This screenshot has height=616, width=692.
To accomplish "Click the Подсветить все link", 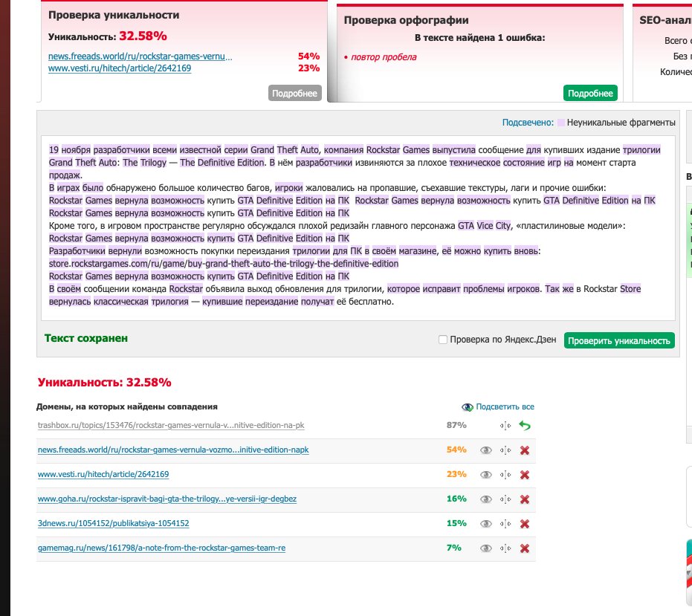I will [x=505, y=407].
